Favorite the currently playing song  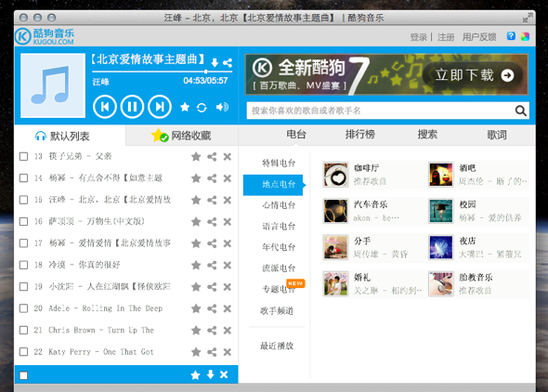(185, 107)
